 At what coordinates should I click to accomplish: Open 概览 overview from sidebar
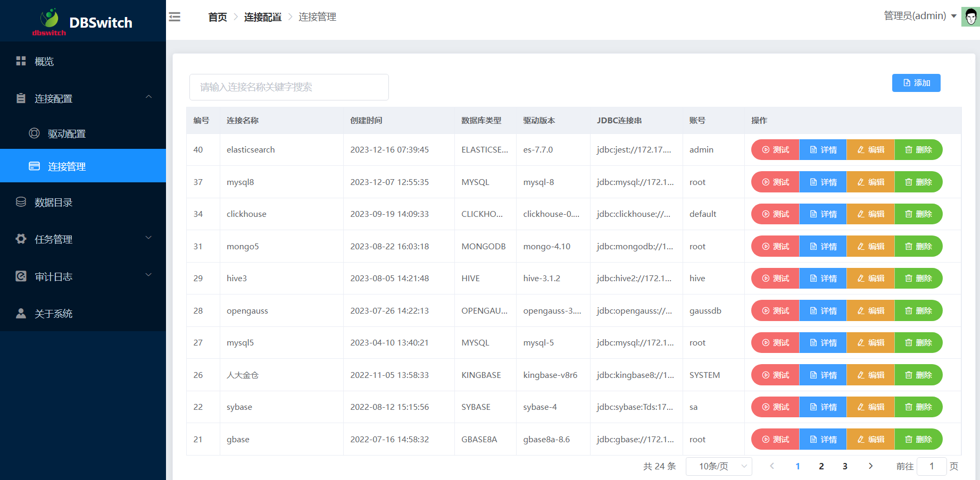click(x=44, y=62)
